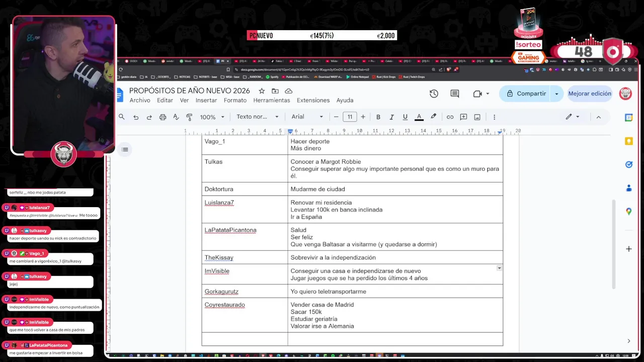Open the search magnifier in the toolbar
Viewport: 644px width, 362px height.
pyautogui.click(x=121, y=117)
